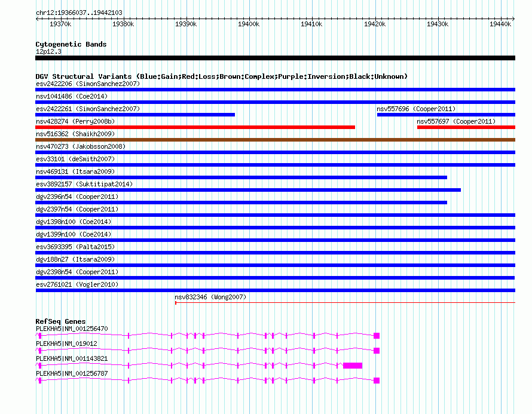Viewport: 532px width, 414px height.
Task: Click the left arrow end of the ruler
Action: pos(36,19)
